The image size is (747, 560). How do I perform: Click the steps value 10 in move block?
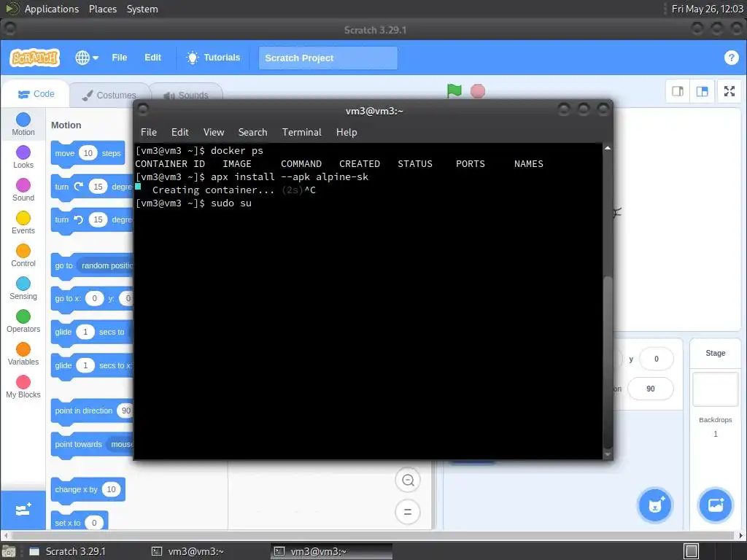tap(88, 153)
